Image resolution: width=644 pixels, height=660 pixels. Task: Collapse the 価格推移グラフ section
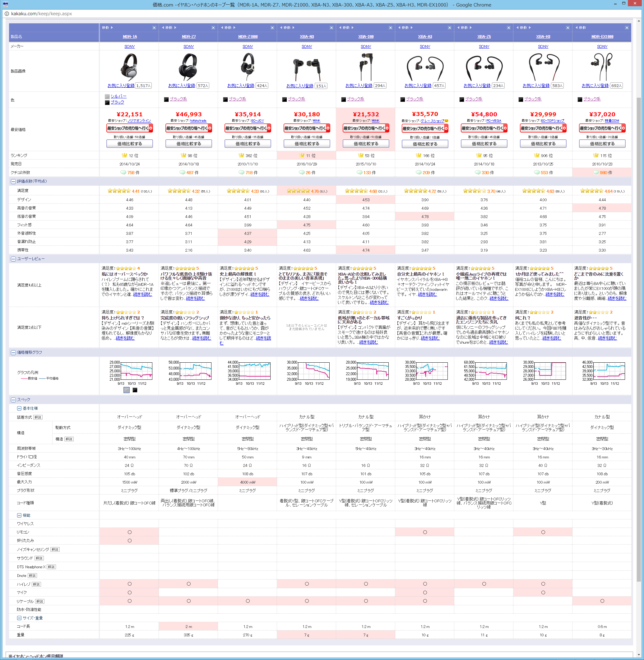click(x=13, y=352)
